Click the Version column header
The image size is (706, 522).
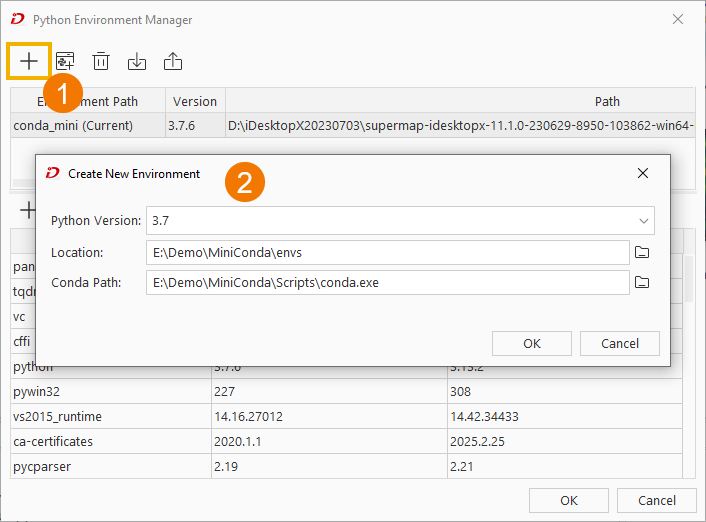click(x=194, y=101)
